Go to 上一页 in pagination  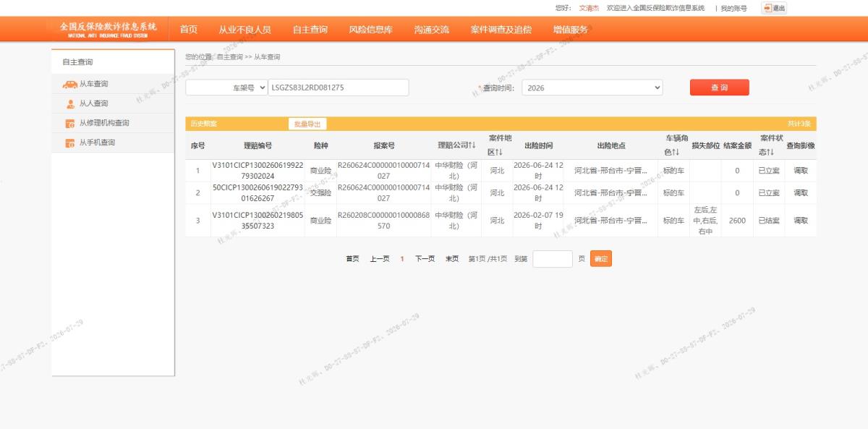point(380,259)
